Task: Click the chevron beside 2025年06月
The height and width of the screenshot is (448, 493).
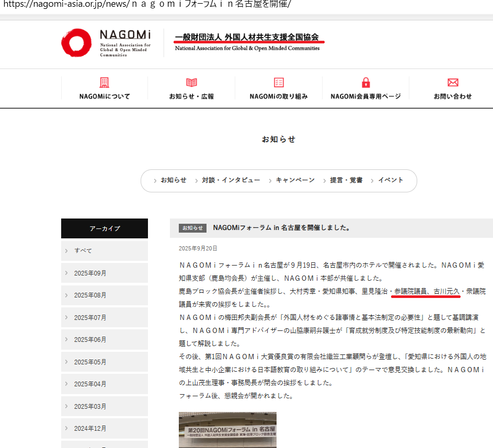Action: click(x=66, y=339)
